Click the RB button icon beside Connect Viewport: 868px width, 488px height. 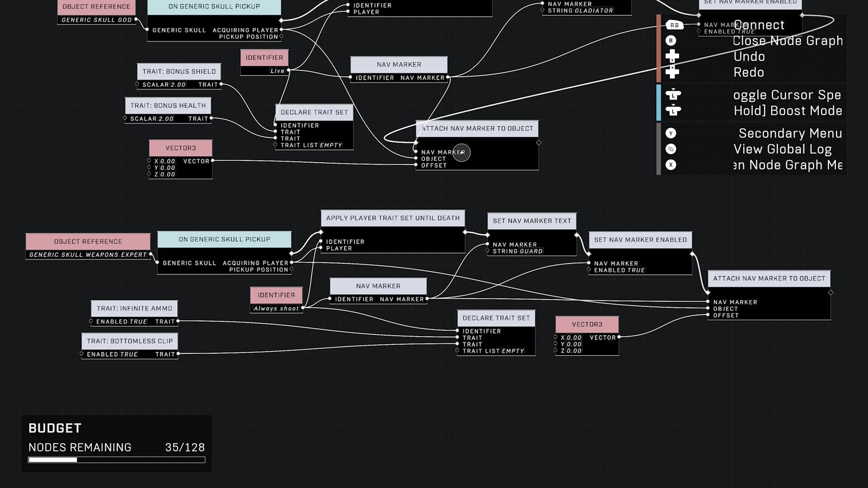click(674, 25)
